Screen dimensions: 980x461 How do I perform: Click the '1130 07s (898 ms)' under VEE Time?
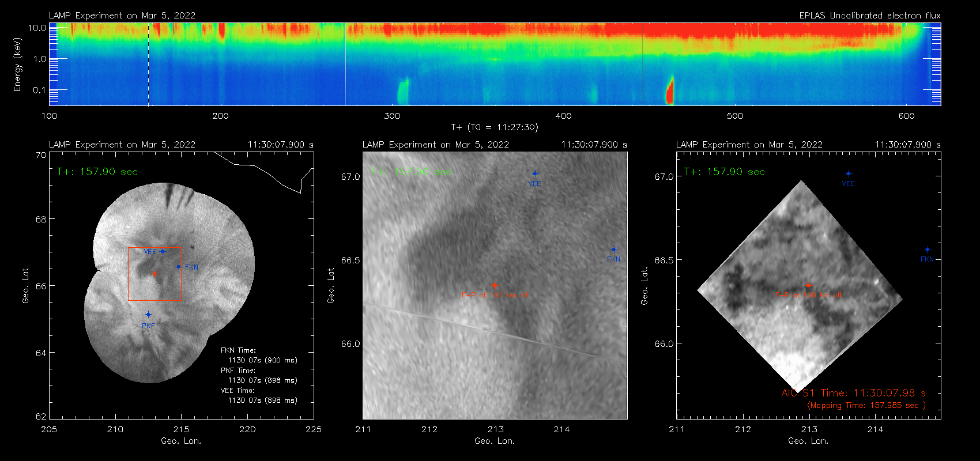pos(263,400)
